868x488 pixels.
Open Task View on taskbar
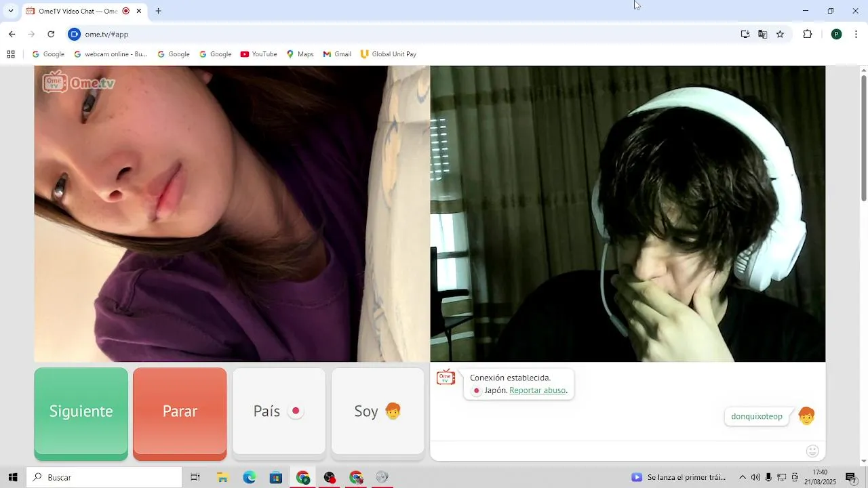click(195, 477)
